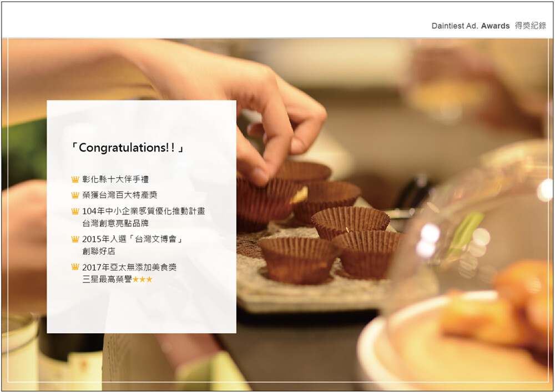
Task: Select the crown icon next to 2017年亞太無添加美食獎
Action: (x=75, y=267)
